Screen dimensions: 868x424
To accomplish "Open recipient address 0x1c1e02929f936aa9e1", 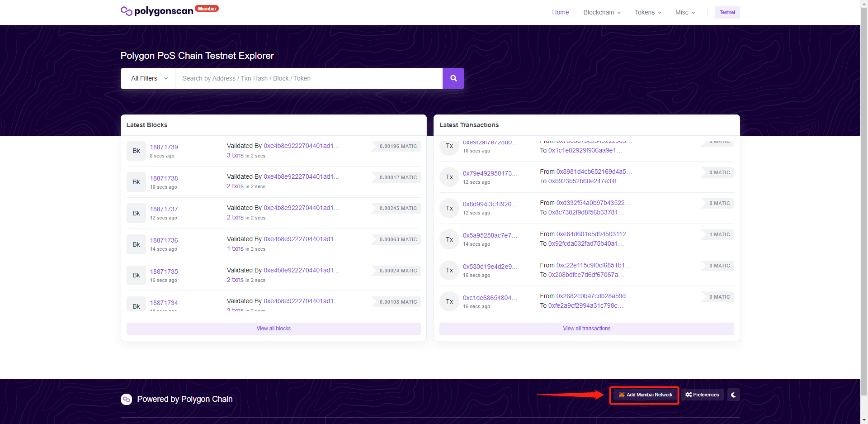I will coord(585,150).
